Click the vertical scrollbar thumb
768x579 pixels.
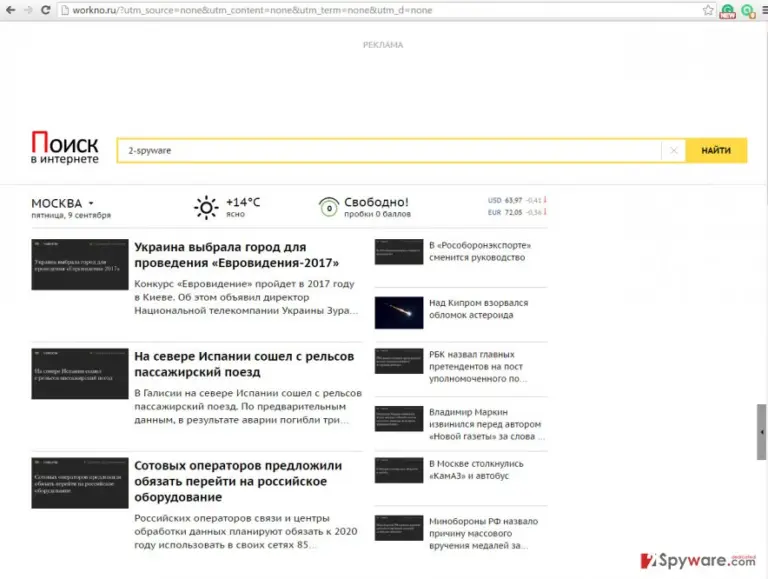[x=762, y=432]
